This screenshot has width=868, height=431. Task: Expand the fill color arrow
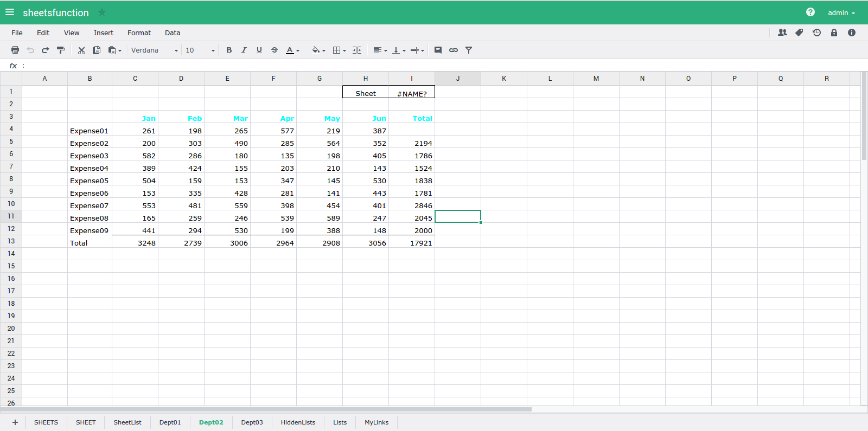click(324, 50)
